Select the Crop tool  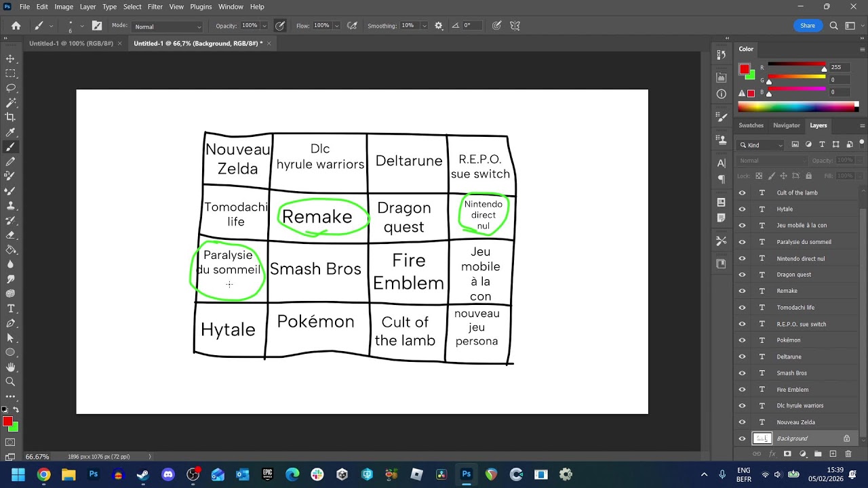point(10,117)
